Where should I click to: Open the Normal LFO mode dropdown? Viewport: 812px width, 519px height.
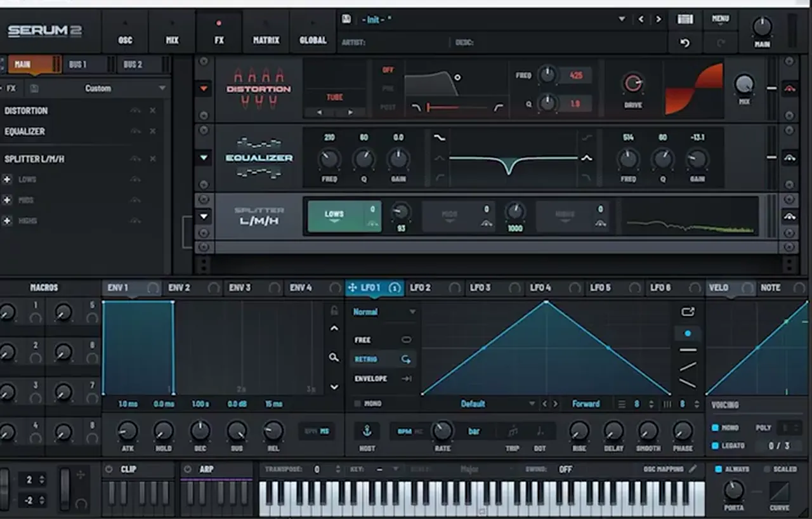[x=384, y=312]
